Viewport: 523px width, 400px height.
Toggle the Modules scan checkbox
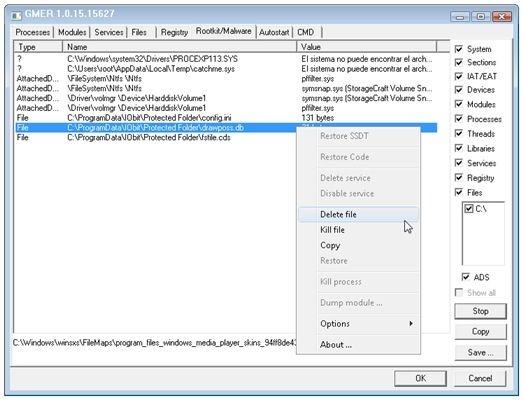click(x=459, y=104)
